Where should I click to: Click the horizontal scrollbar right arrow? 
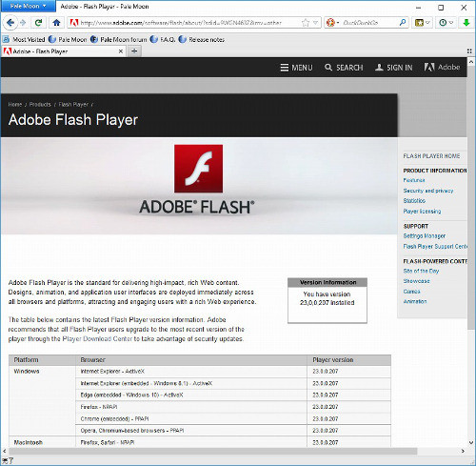pos(463,451)
